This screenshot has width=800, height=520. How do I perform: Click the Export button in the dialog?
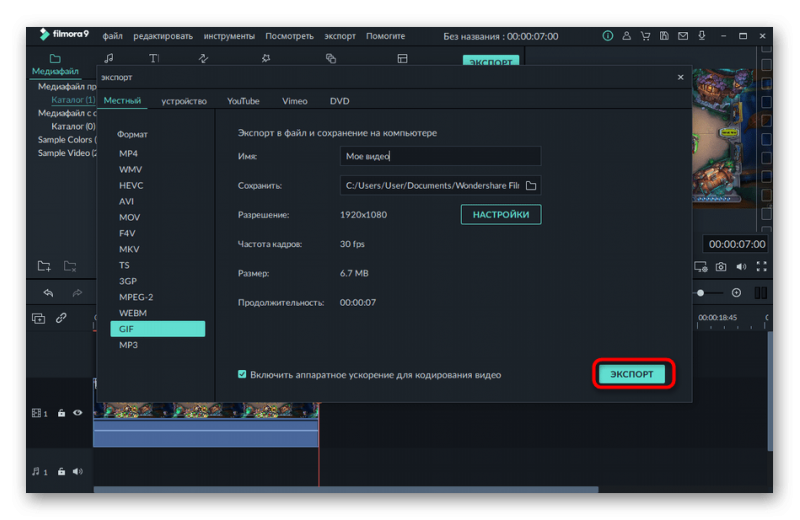coord(632,374)
